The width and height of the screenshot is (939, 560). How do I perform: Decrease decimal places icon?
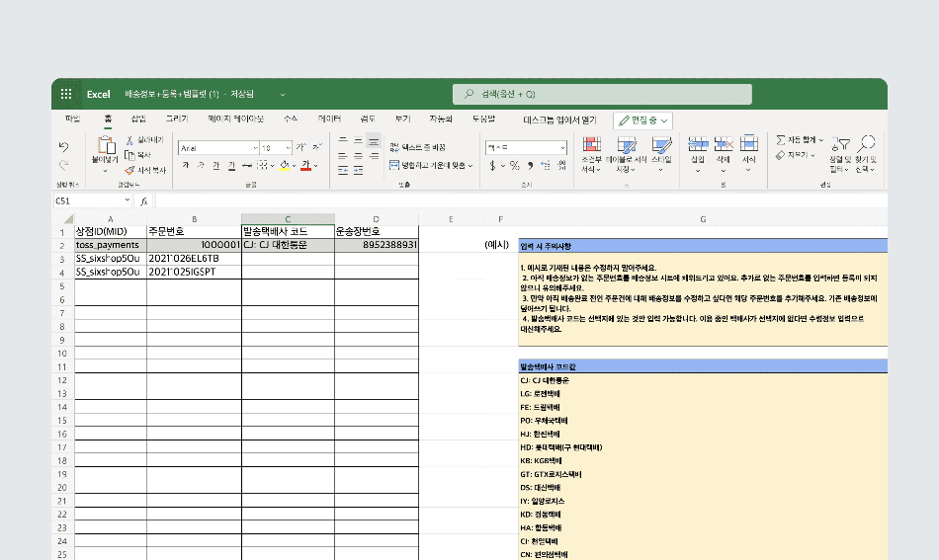coord(561,166)
